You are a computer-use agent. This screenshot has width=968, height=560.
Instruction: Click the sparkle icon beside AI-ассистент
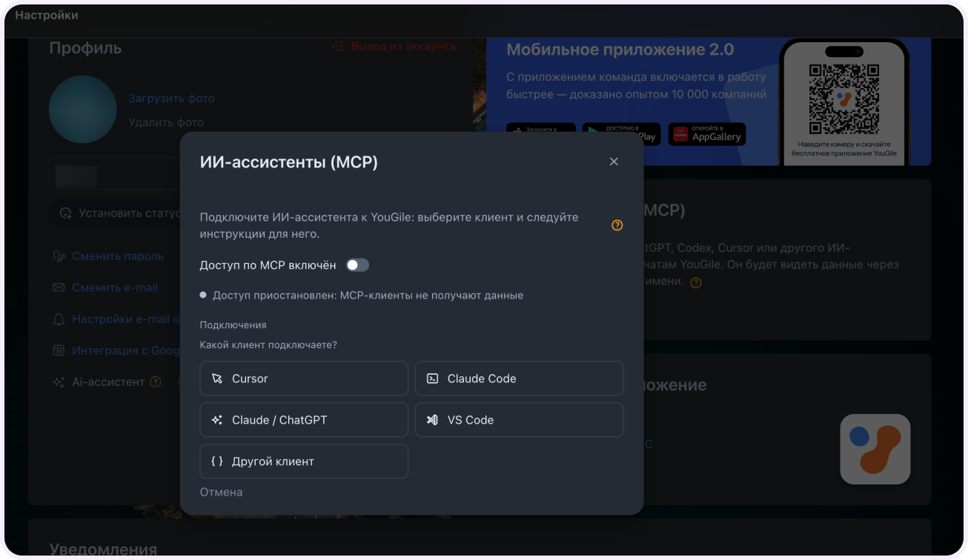pos(59,382)
